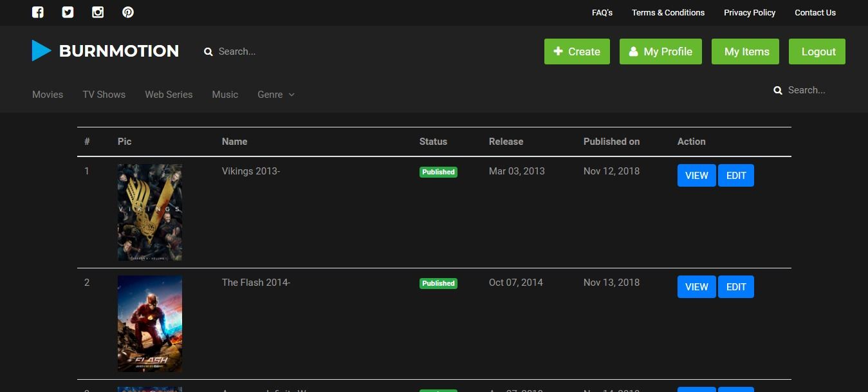Open the Pinterest social icon
This screenshot has width=868, height=392.
coord(128,12)
